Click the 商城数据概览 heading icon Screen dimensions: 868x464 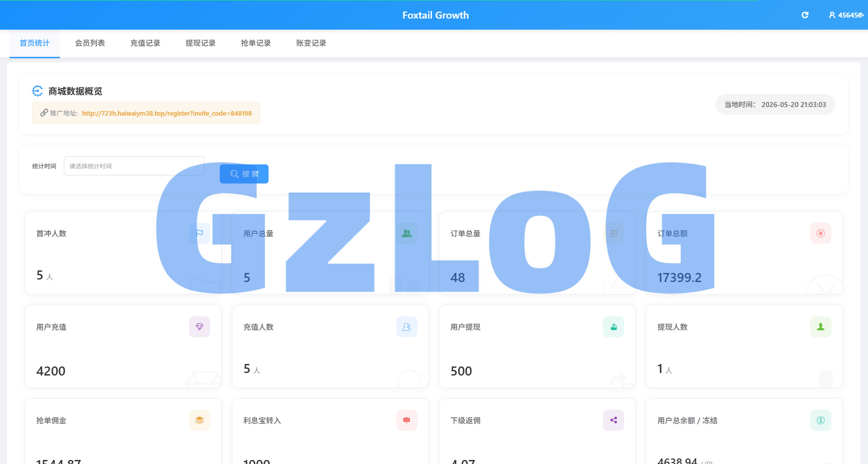38,91
